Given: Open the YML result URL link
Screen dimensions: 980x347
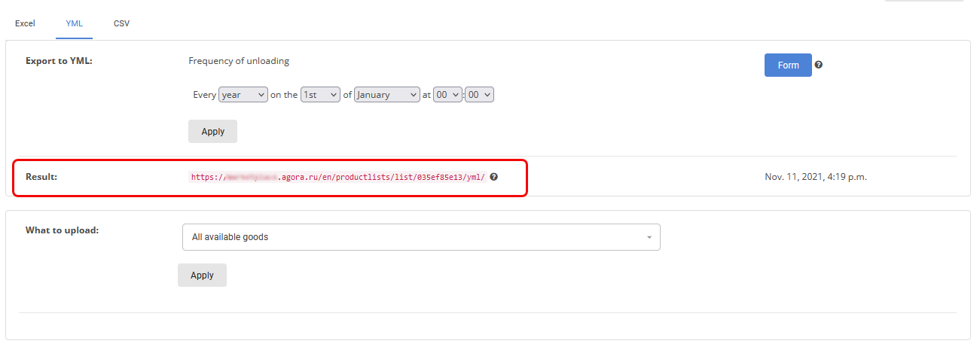Looking at the screenshot, I should [x=337, y=178].
